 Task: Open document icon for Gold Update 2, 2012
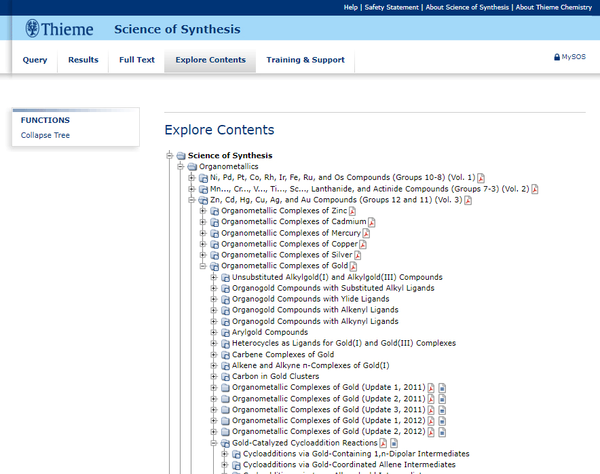442,432
